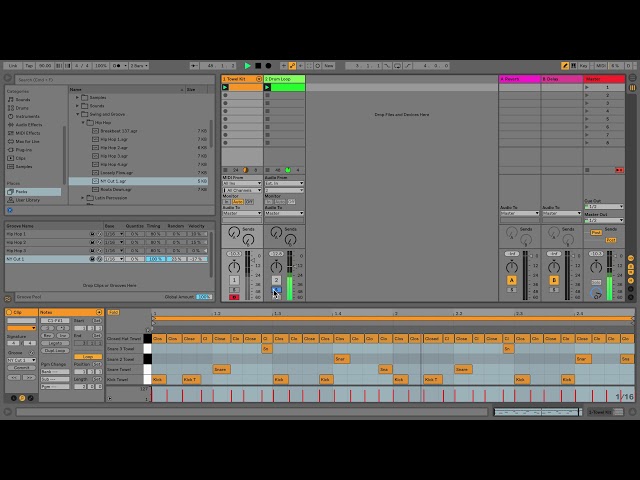The image size is (640, 480).
Task: Expand the Sounds folder in the browser list
Action: coord(78,106)
